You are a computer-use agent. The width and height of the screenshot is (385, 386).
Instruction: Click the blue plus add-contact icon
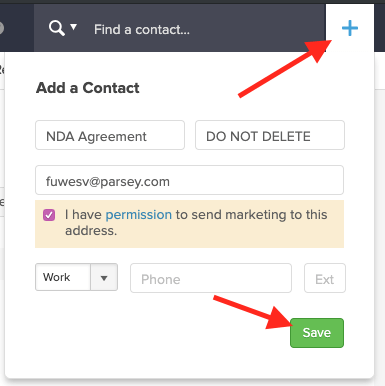pyautogui.click(x=350, y=28)
